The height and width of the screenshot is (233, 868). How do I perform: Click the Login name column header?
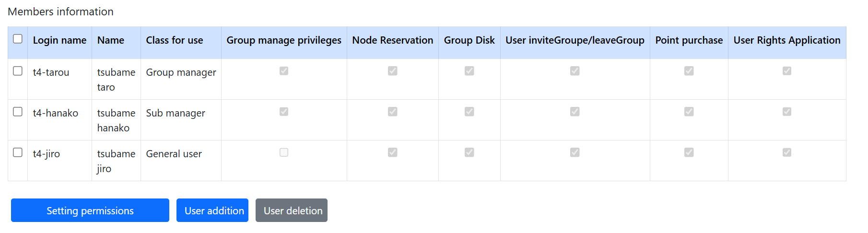coord(59,40)
